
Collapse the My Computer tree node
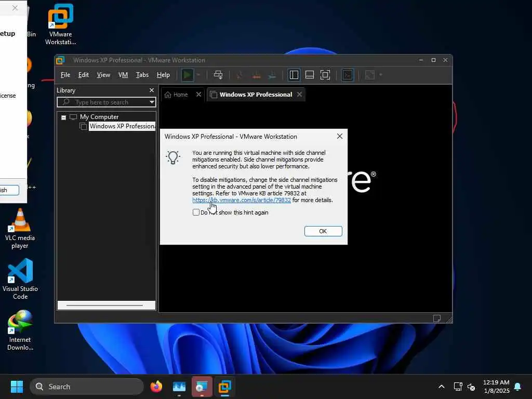pyautogui.click(x=63, y=117)
